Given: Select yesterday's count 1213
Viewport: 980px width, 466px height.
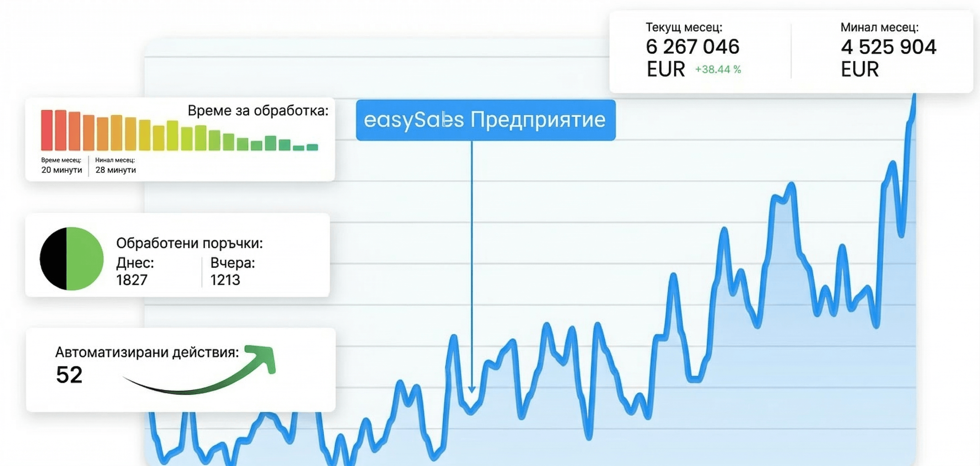Looking at the screenshot, I should (225, 280).
